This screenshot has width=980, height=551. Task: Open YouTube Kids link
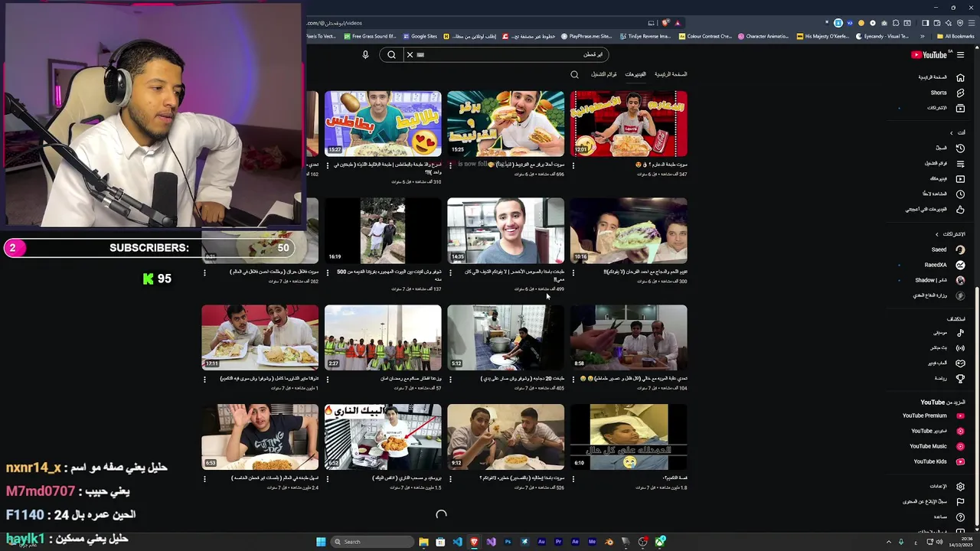939,461
